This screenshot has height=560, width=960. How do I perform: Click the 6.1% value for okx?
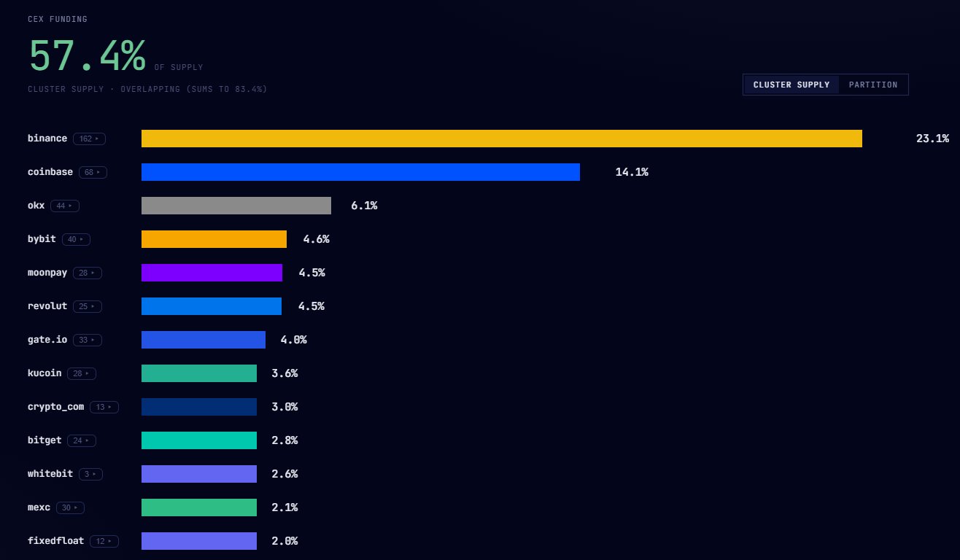click(x=364, y=206)
